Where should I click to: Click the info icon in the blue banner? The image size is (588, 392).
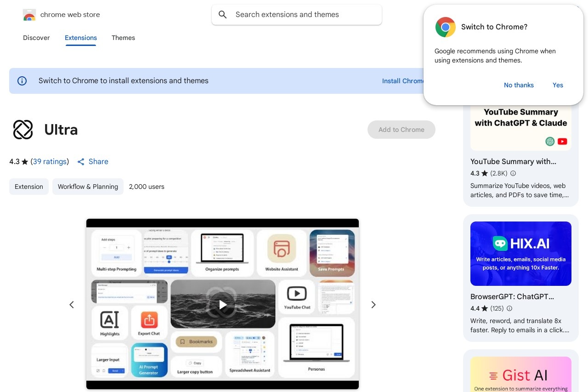(22, 81)
